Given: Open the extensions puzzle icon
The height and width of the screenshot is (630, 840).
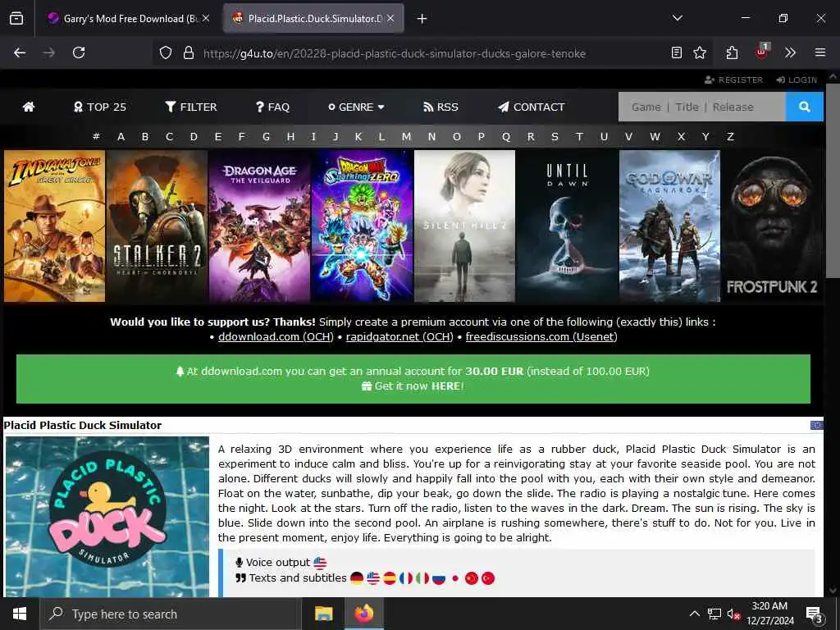Looking at the screenshot, I should [732, 52].
